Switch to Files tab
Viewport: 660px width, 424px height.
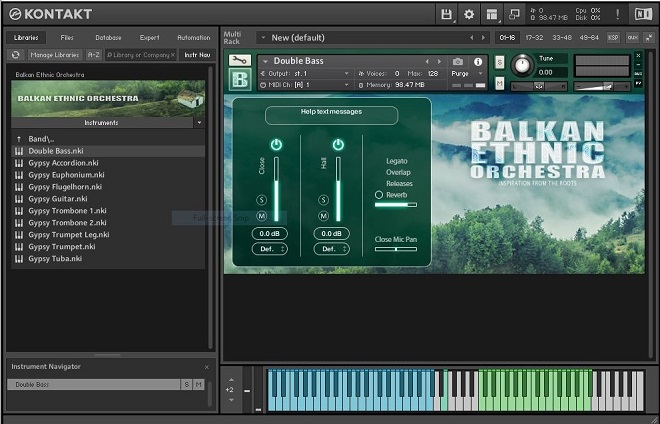click(x=67, y=37)
